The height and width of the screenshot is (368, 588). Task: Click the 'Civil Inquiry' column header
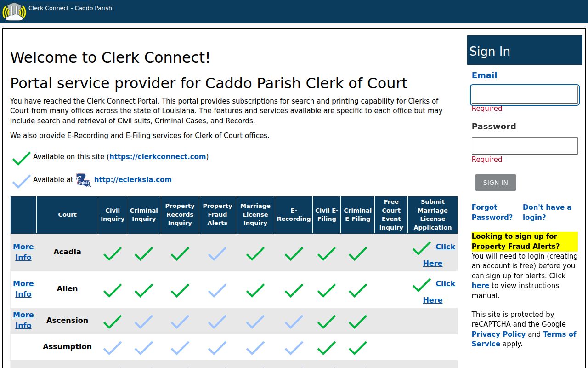(x=113, y=215)
